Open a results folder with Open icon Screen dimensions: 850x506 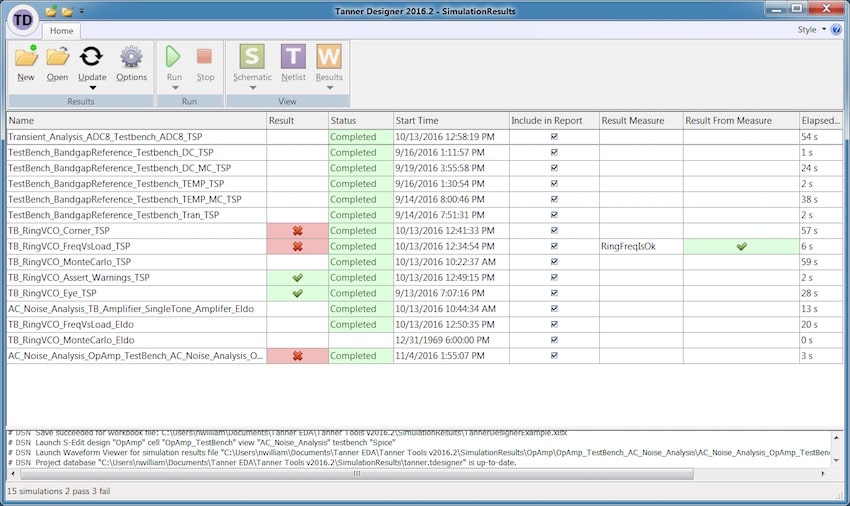[x=57, y=56]
